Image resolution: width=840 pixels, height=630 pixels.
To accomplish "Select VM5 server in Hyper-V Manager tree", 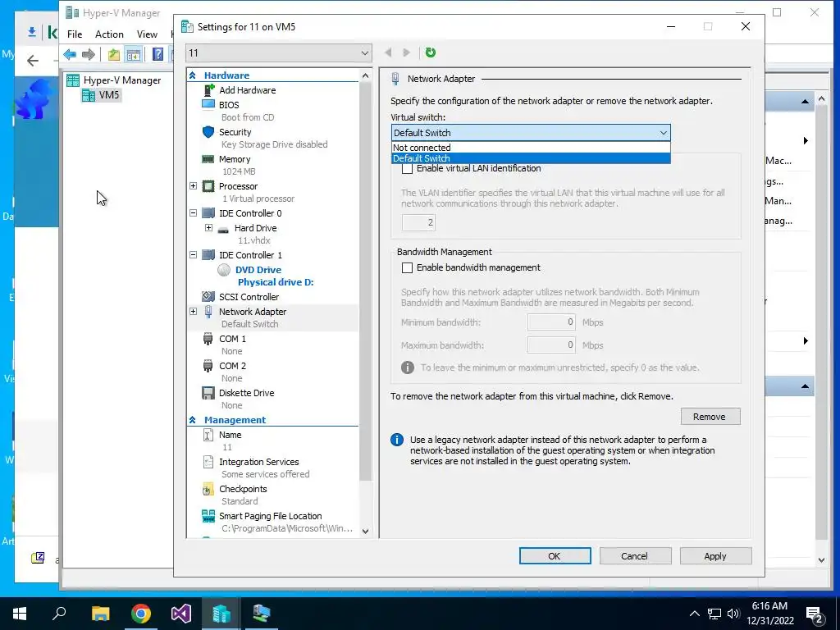I will pyautogui.click(x=102, y=95).
